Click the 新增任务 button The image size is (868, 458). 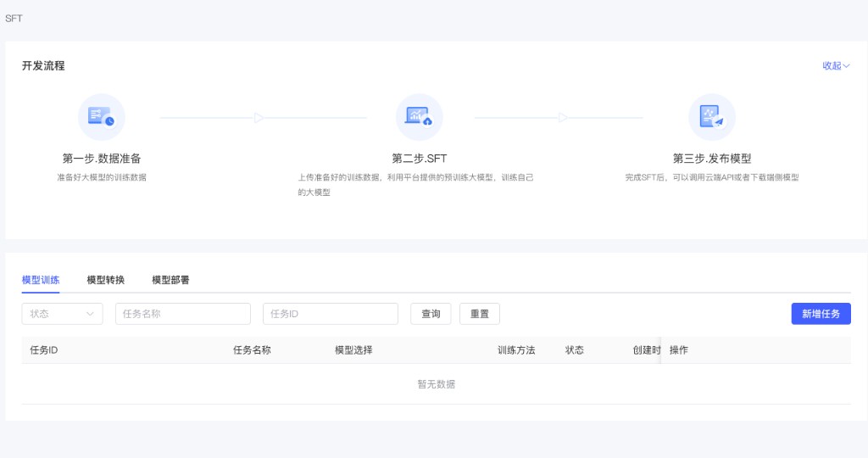coord(821,314)
